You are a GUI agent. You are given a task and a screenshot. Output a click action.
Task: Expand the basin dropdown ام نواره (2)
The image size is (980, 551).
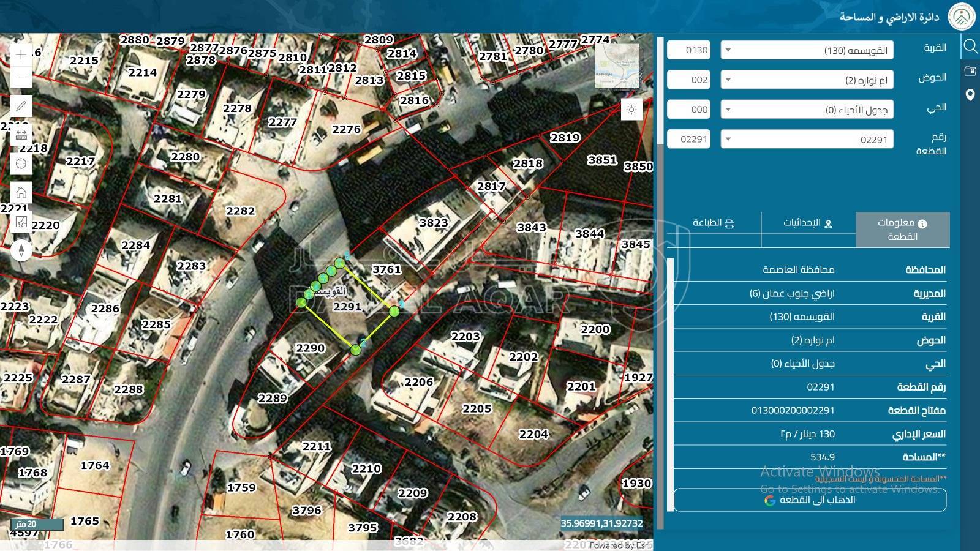pyautogui.click(x=807, y=80)
